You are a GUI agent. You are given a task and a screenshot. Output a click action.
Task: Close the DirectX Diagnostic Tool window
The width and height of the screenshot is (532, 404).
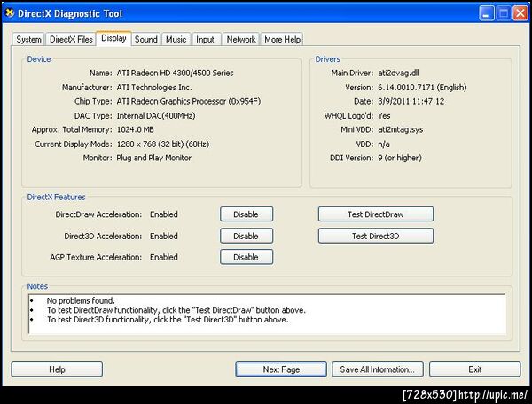pyautogui.click(x=520, y=13)
